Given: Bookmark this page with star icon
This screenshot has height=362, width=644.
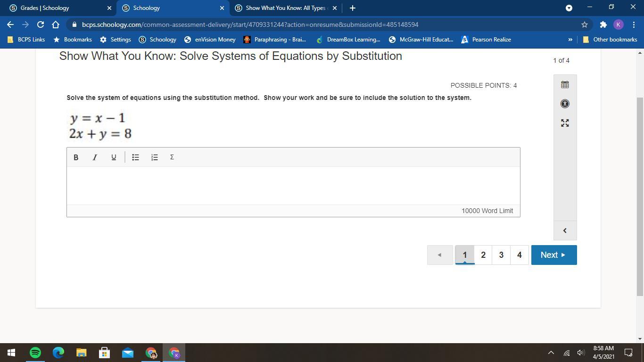Looking at the screenshot, I should pos(585,25).
